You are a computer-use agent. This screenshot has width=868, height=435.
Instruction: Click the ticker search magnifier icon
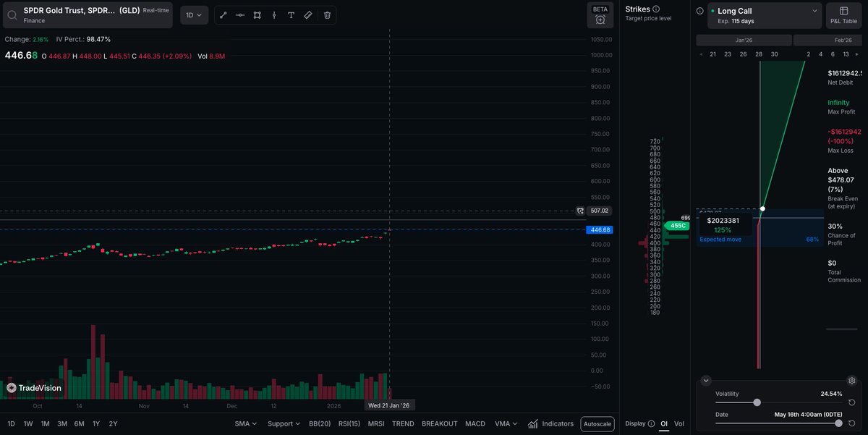[x=12, y=14]
